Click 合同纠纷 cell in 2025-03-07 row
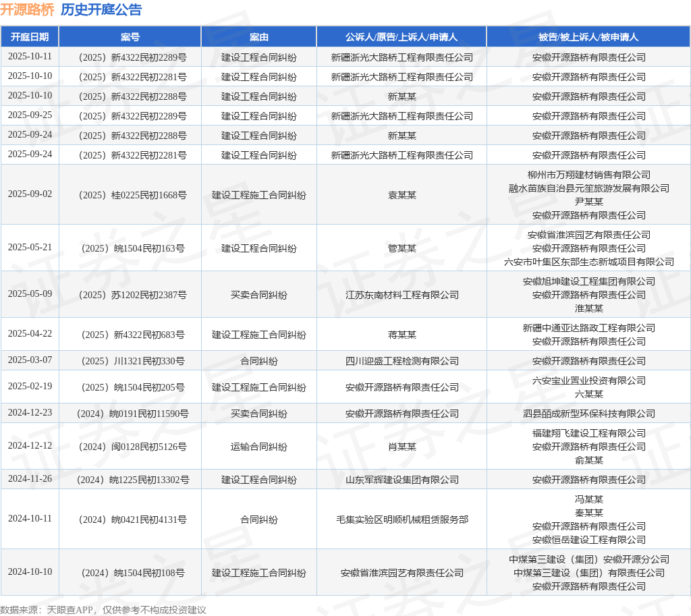The width and height of the screenshot is (691, 616). pos(258,361)
